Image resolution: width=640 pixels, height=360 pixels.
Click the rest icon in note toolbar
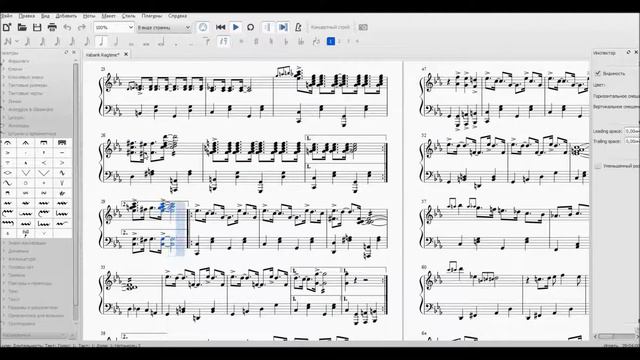223,41
